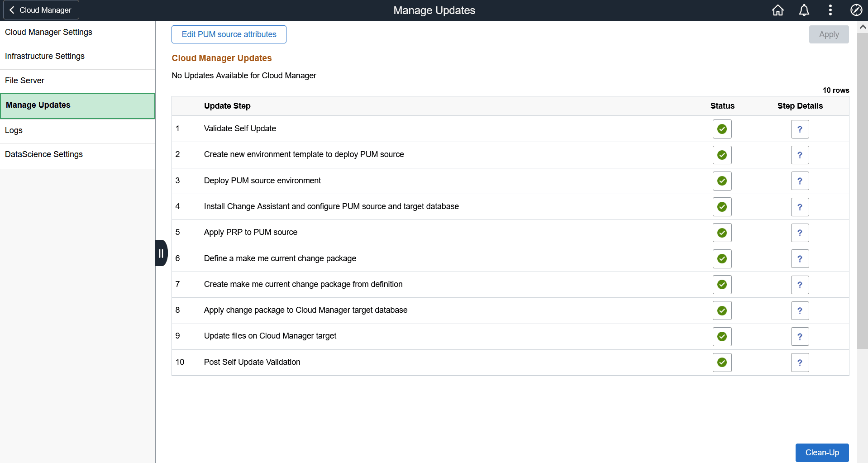Open step details for Update files on Cloud Manager target
This screenshot has height=463, width=868.
coord(799,336)
